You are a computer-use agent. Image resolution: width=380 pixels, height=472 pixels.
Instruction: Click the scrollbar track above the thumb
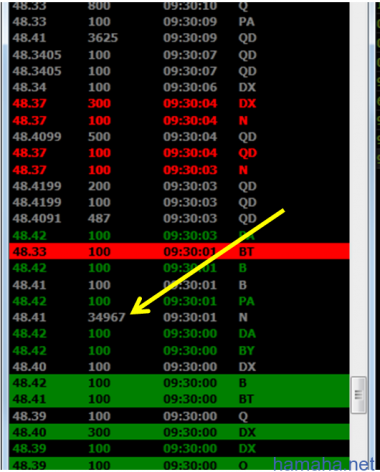coord(359,187)
